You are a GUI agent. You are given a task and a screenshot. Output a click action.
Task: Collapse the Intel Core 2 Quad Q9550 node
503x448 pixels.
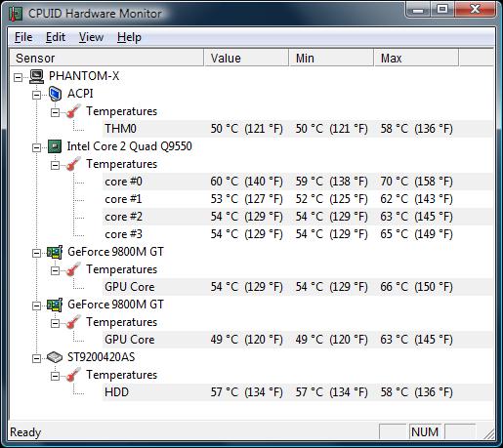point(37,147)
